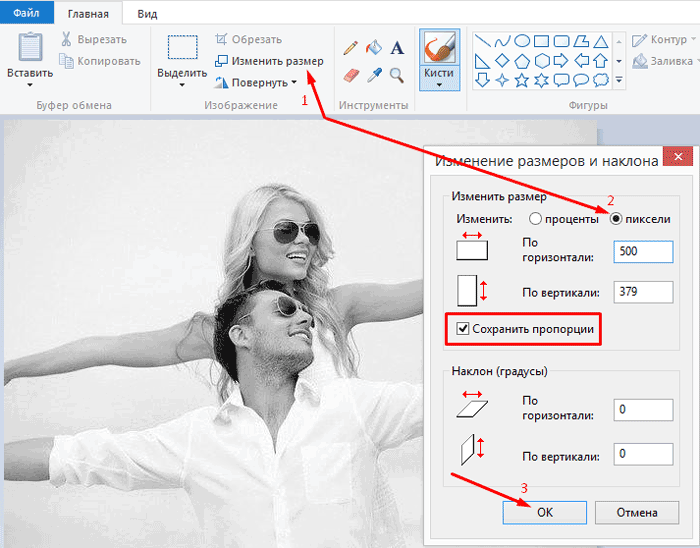The width and height of the screenshot is (700, 548).
Task: Select the Magnifier tool
Action: pyautogui.click(x=397, y=75)
